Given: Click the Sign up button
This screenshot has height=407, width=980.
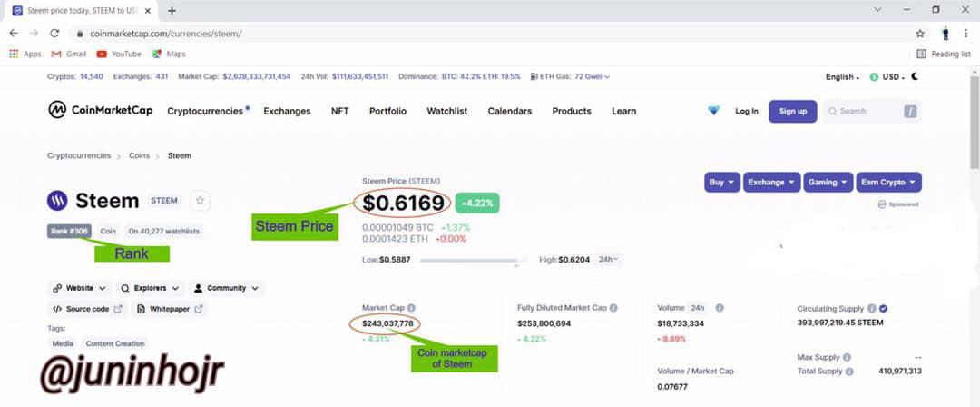Looking at the screenshot, I should click(792, 111).
